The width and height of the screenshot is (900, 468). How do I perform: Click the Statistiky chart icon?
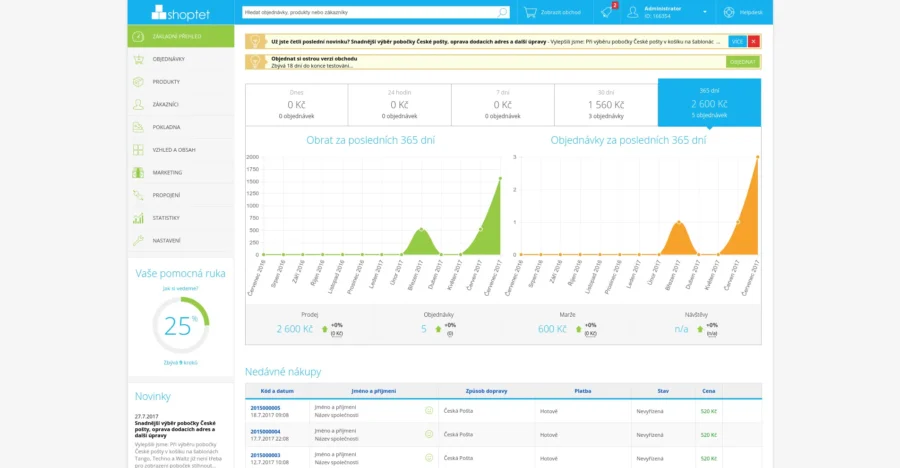[138, 218]
